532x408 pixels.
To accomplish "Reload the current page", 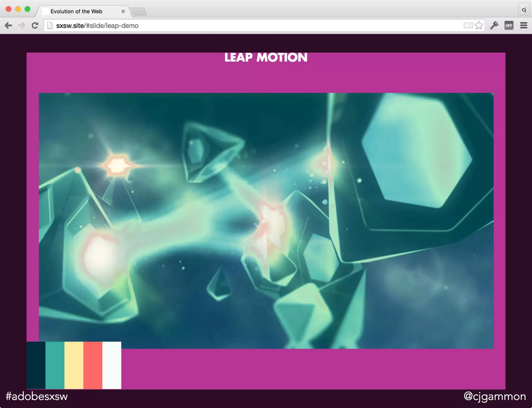I will (35, 25).
